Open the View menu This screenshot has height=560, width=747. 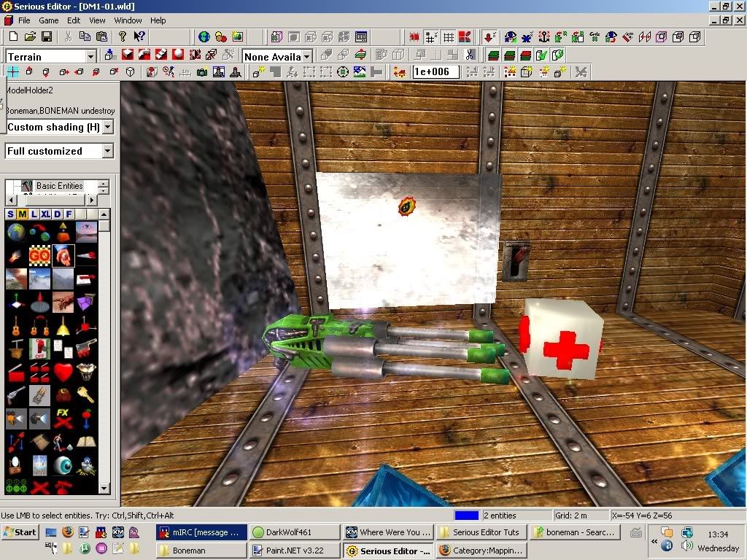tap(97, 20)
